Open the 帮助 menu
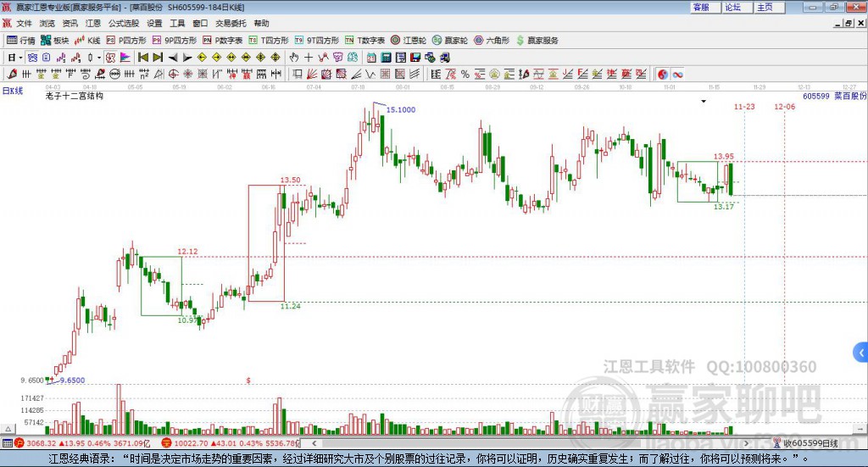Screen dimensions: 868x467 point(261,23)
